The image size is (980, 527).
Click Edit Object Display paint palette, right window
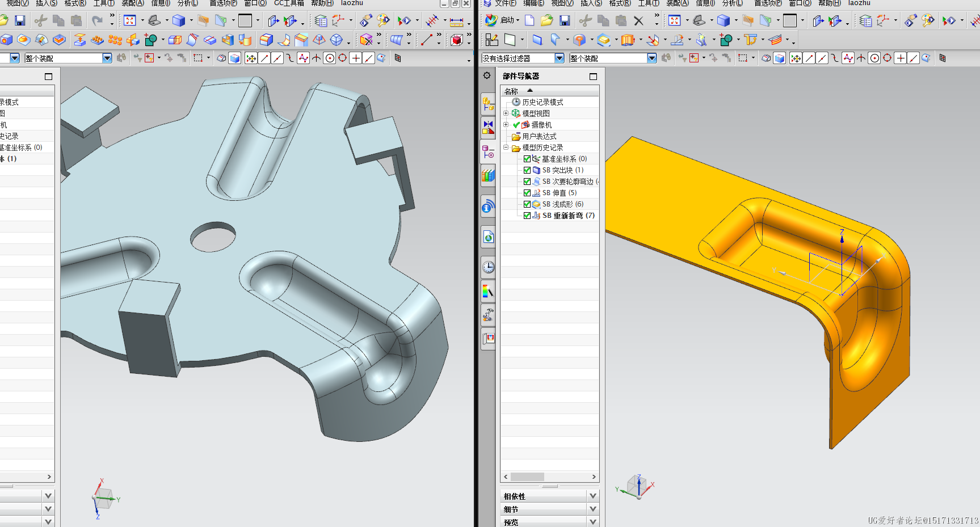pyautogui.click(x=928, y=21)
